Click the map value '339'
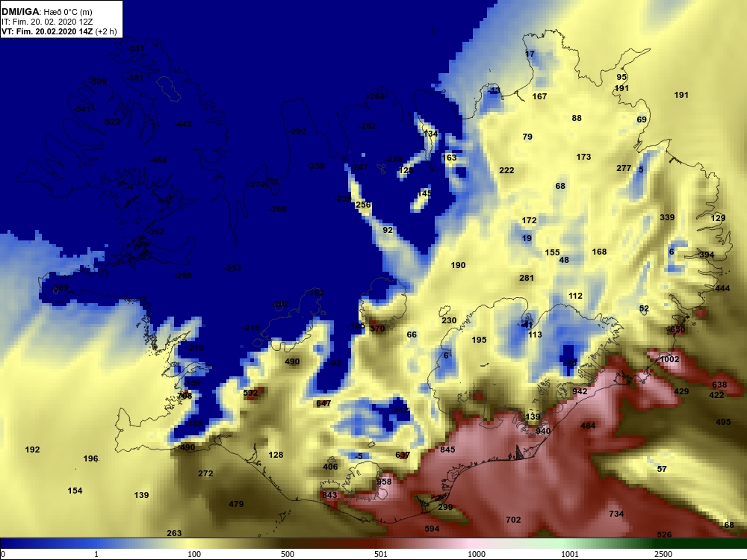Screen dimensions: 747x560 667,217
